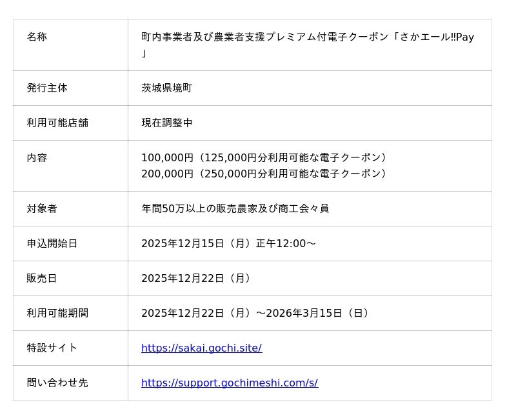Click the 名称 row label

(x=37, y=37)
